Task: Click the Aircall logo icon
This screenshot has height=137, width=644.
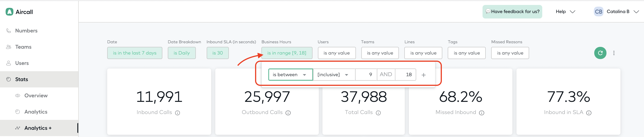Action: 9,12
